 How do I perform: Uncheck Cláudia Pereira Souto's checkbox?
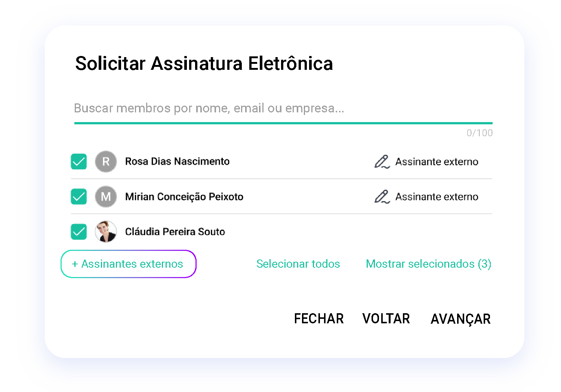[x=79, y=232]
